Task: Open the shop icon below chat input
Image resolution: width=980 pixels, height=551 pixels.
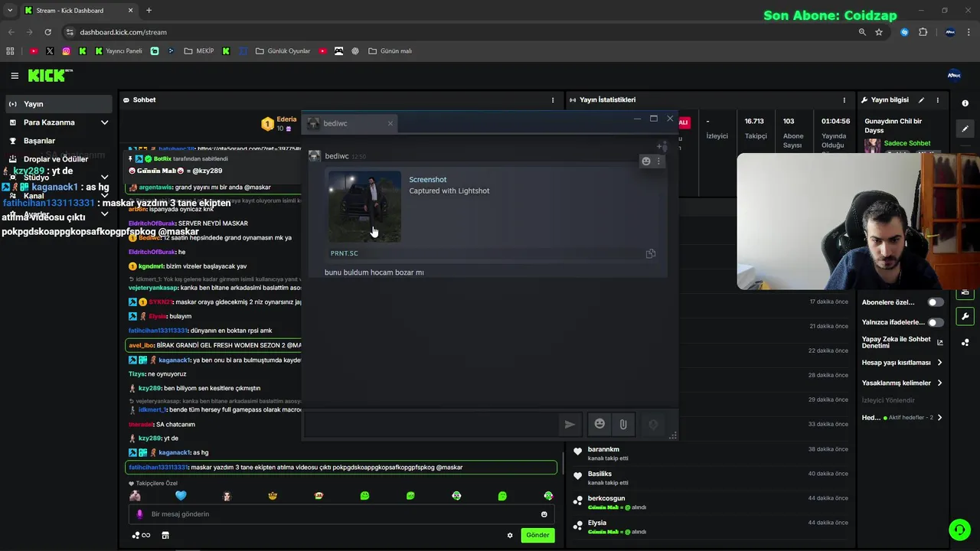Action: [x=165, y=535]
